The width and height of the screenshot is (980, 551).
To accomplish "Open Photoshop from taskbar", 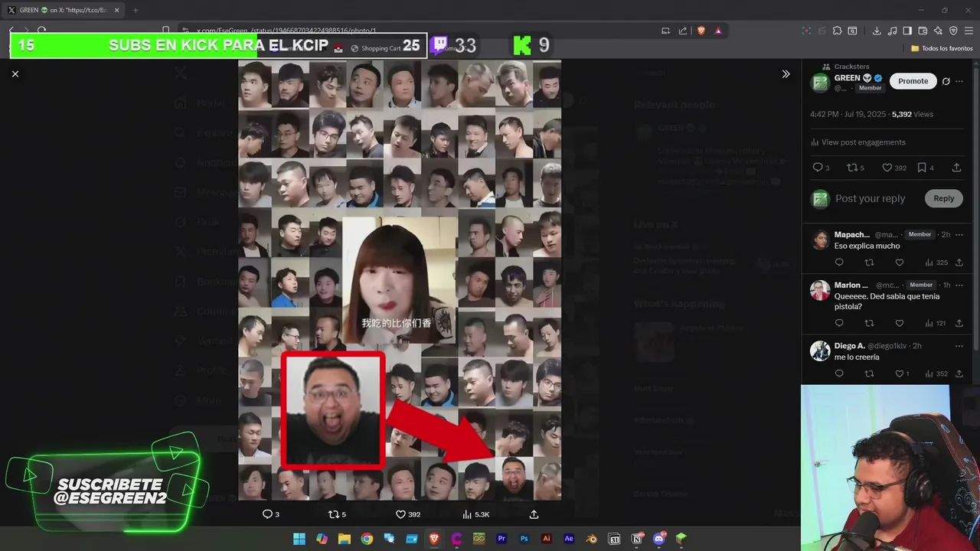I will pos(524,539).
